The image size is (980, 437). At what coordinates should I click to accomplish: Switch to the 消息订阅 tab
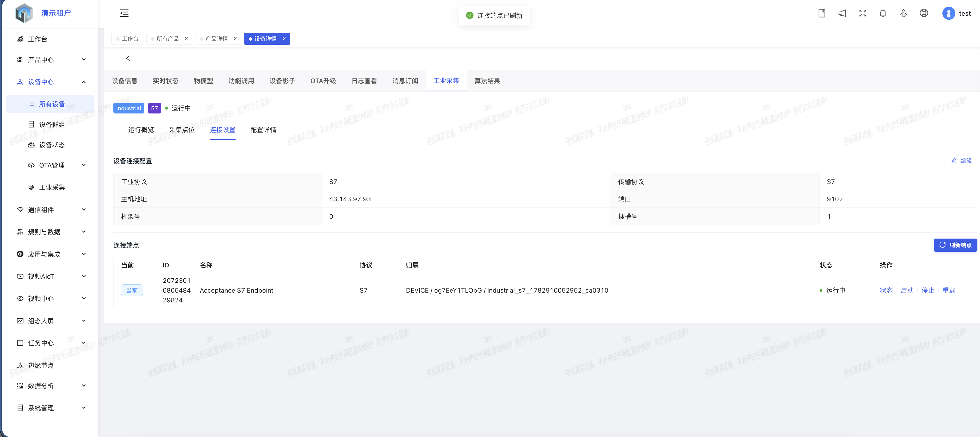[405, 81]
